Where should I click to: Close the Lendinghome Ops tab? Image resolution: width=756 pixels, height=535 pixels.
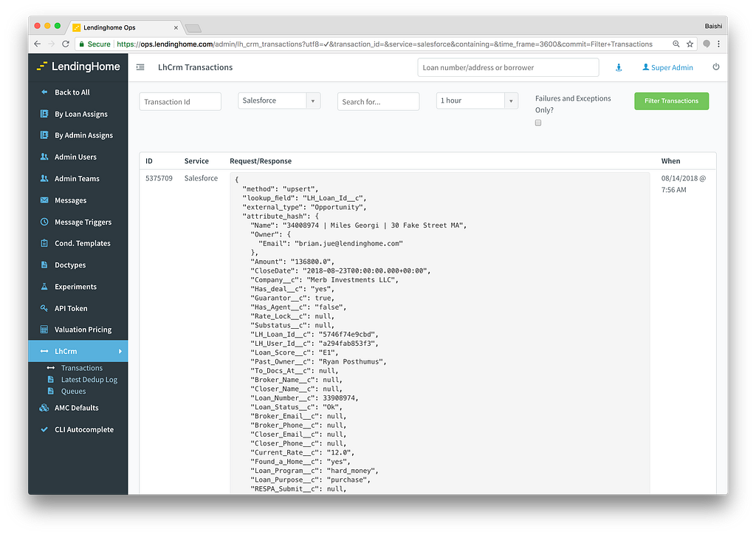(176, 27)
